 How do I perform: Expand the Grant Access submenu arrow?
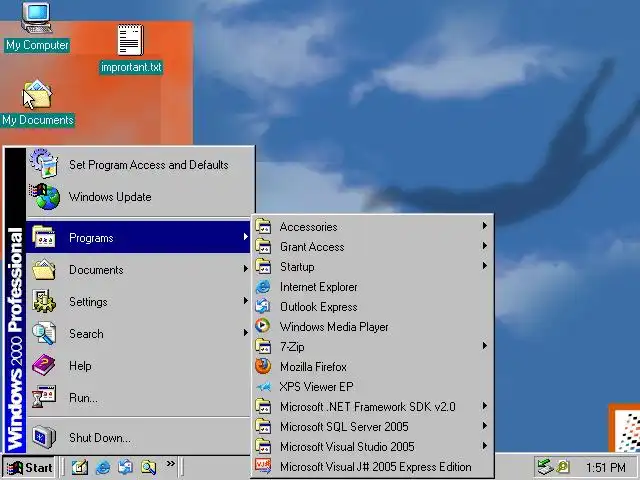coord(485,246)
